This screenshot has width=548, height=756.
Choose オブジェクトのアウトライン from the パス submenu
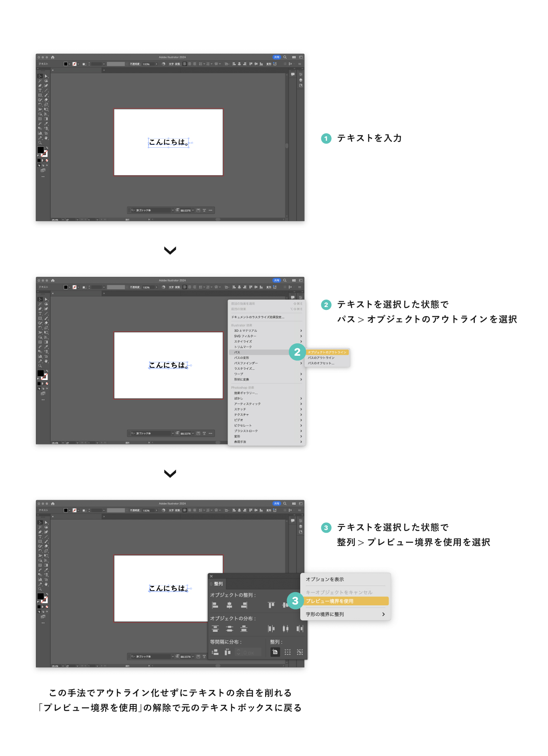coord(327,352)
